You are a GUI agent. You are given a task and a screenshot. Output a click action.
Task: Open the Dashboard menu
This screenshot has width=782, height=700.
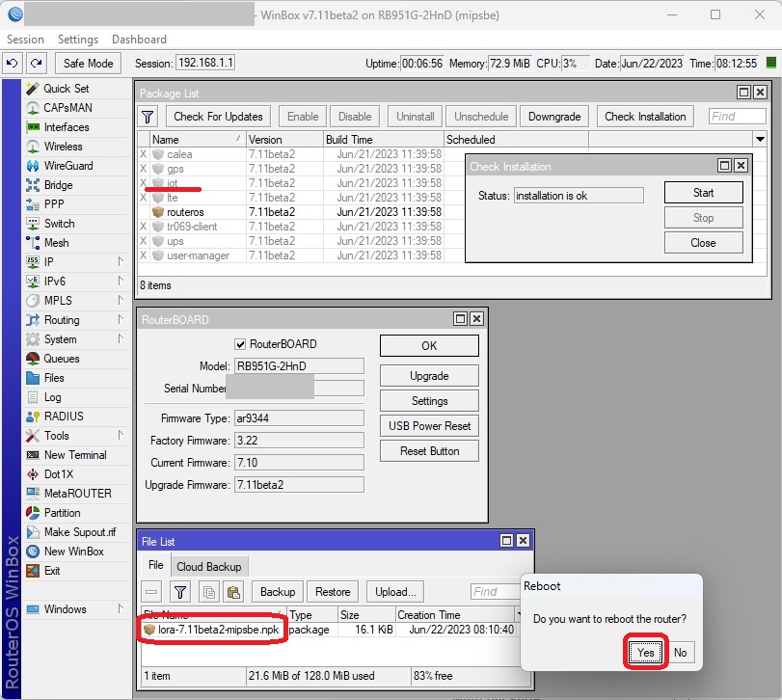(x=139, y=40)
